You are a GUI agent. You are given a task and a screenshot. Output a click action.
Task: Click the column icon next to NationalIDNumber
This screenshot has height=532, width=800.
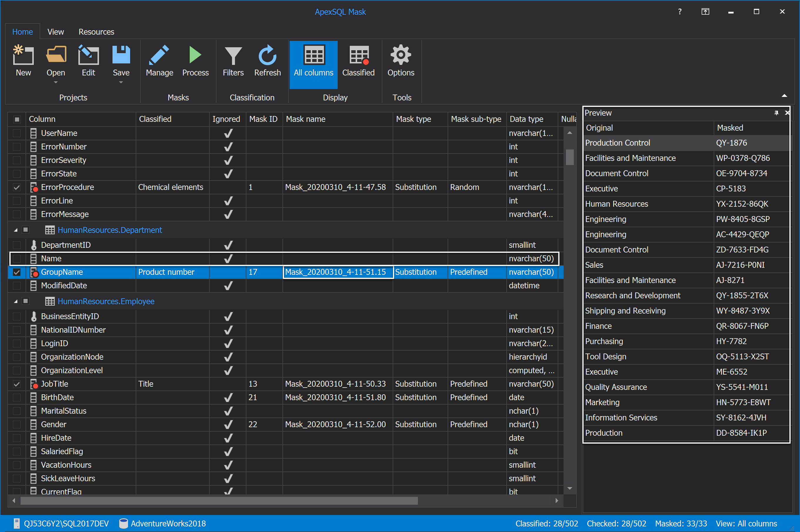(33, 330)
